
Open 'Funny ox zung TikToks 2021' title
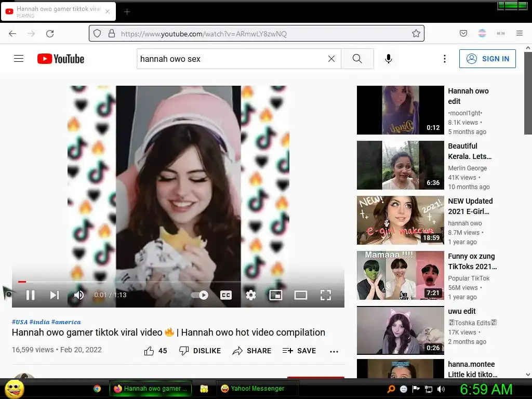coord(472,261)
